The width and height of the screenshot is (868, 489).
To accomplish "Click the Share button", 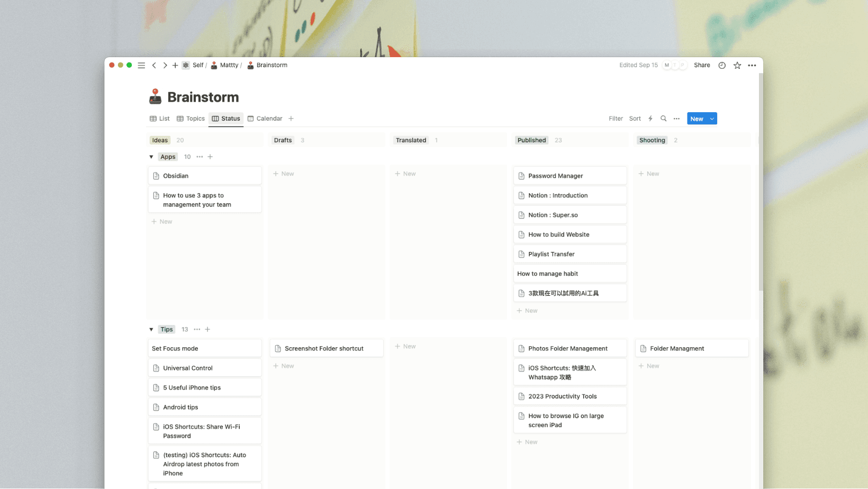I will tap(702, 65).
